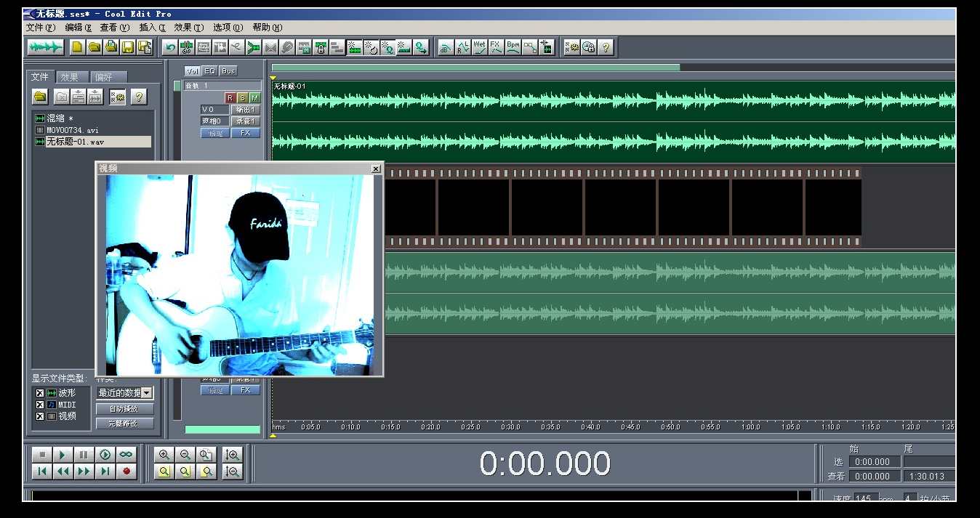Viewport: 980px width, 518px height.
Task: Click the loop play infinity button
Action: pos(126,455)
